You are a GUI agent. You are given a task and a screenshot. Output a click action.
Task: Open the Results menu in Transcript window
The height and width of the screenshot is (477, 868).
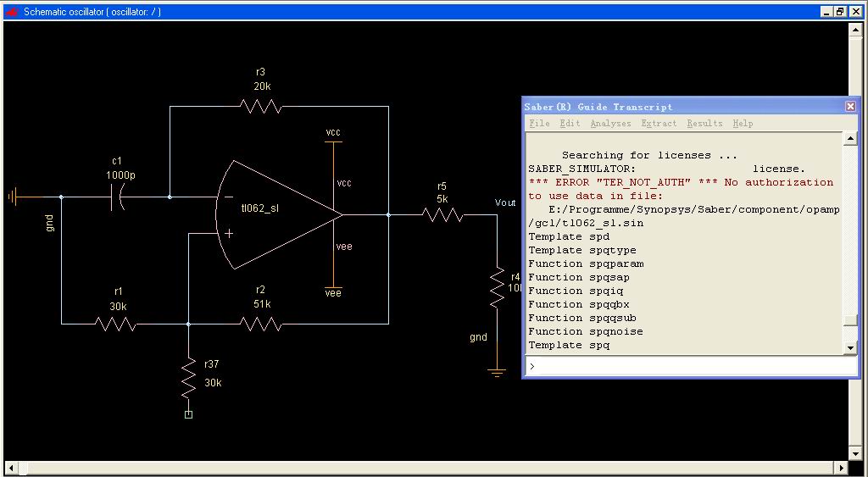pos(704,123)
